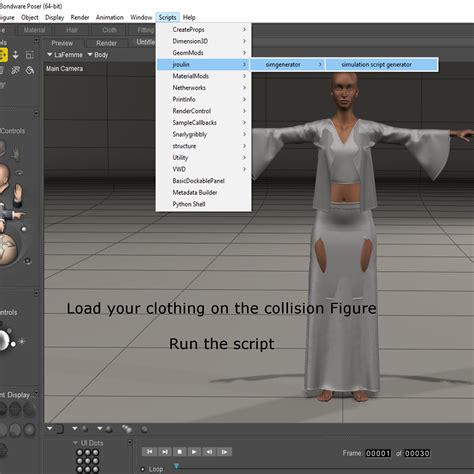This screenshot has height=474, width=474.
Task: Step back one frame
Action: pos(209,452)
